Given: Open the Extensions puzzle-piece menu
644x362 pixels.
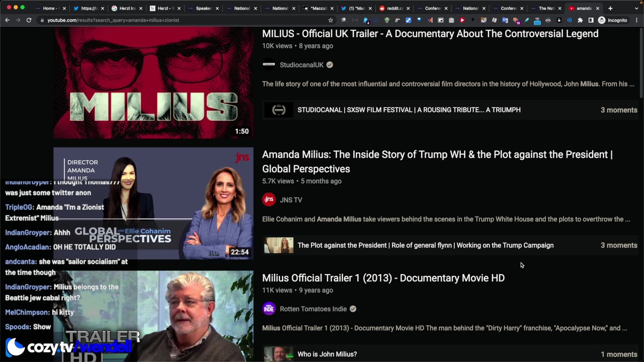Looking at the screenshot, I should (x=580, y=20).
